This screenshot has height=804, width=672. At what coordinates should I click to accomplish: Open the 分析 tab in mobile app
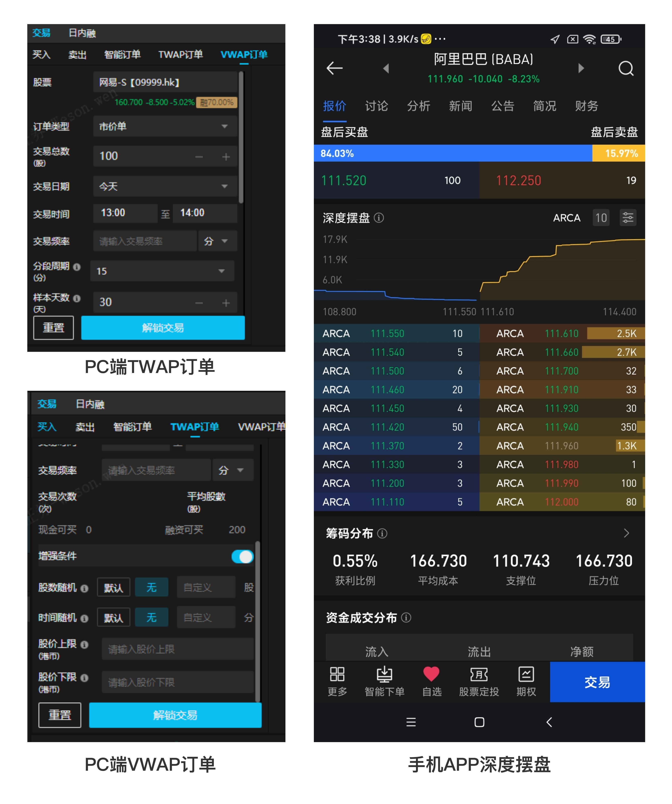[418, 106]
